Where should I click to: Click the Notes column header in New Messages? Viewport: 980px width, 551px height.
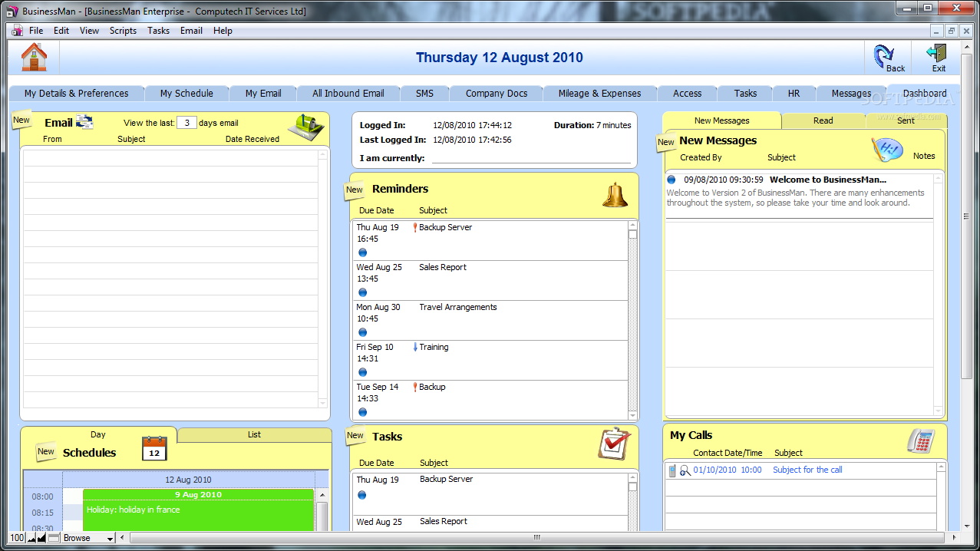pyautogui.click(x=924, y=156)
